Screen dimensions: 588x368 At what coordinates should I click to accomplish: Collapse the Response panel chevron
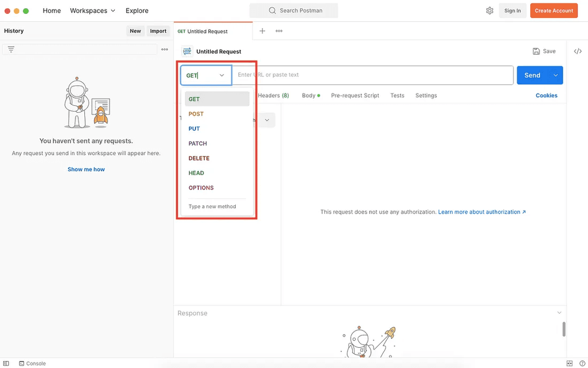[559, 313]
